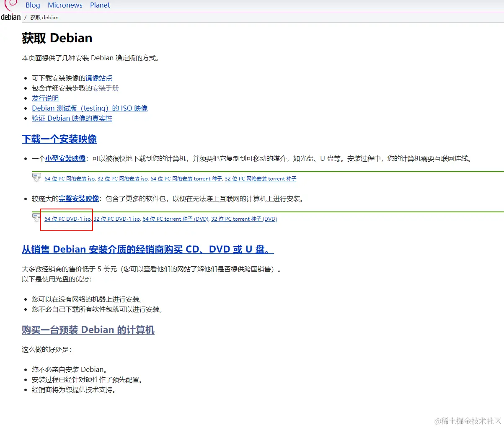Click the download icon beside network install links
Screen dimensions: 504x428
36,178
